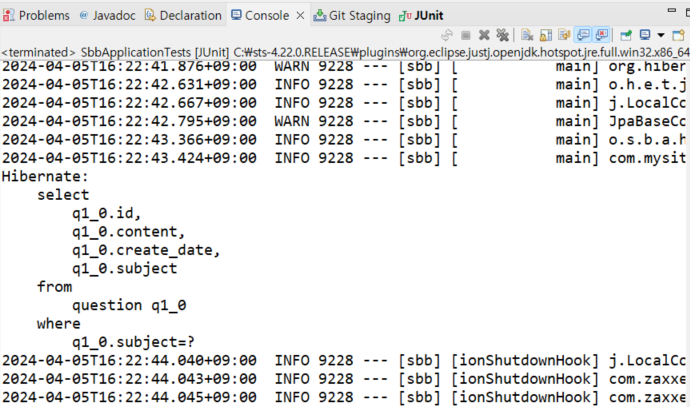
Task: Click the Declaration tab icon
Action: pyautogui.click(x=150, y=15)
